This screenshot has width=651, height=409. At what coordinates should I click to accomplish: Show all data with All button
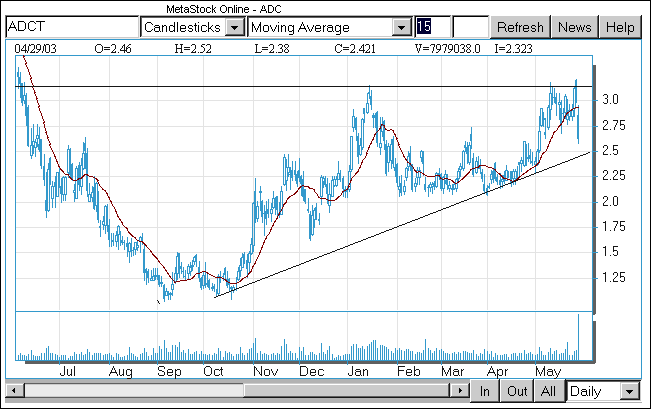tap(548, 391)
